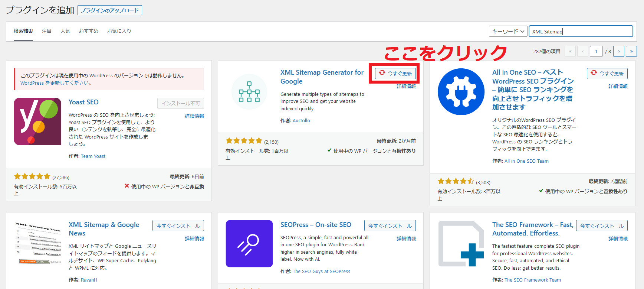The height and width of the screenshot is (289, 644).
Task: Click the All in One SEO gear icon
Action: coord(461,92)
